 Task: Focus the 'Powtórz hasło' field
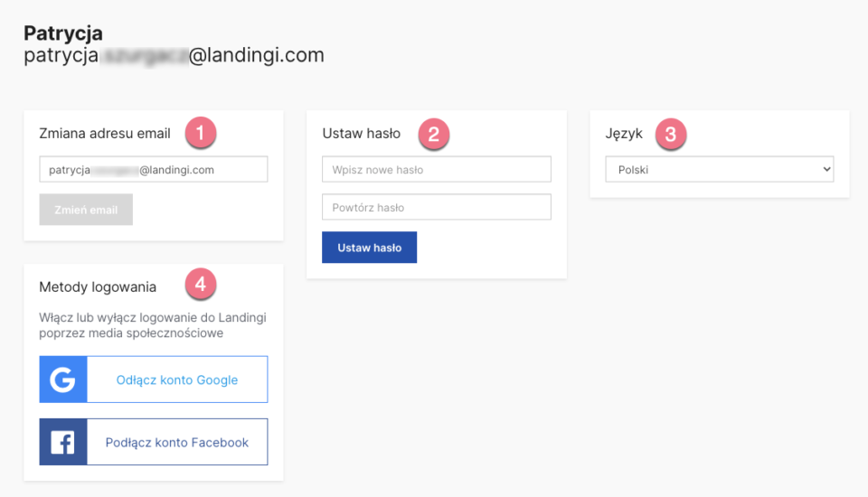coord(436,207)
